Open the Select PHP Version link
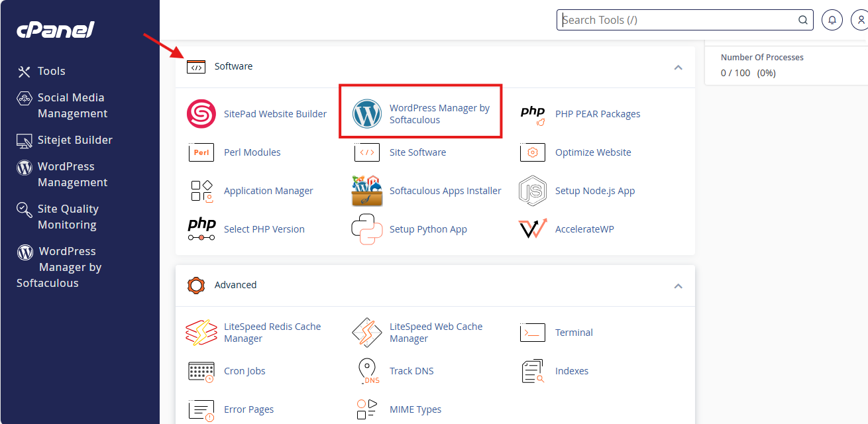The width and height of the screenshot is (868, 424). [x=264, y=229]
